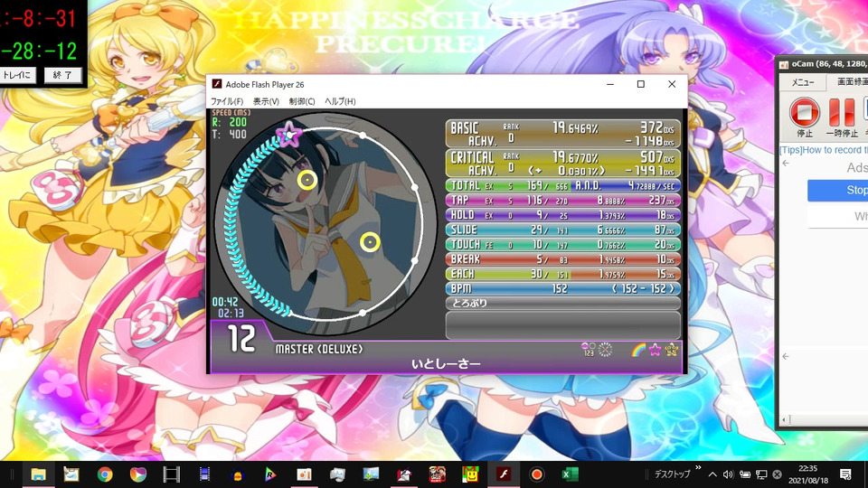Screen dimensions: 868x488
Task: Click the gold star icon in the info bar
Action: (x=672, y=350)
